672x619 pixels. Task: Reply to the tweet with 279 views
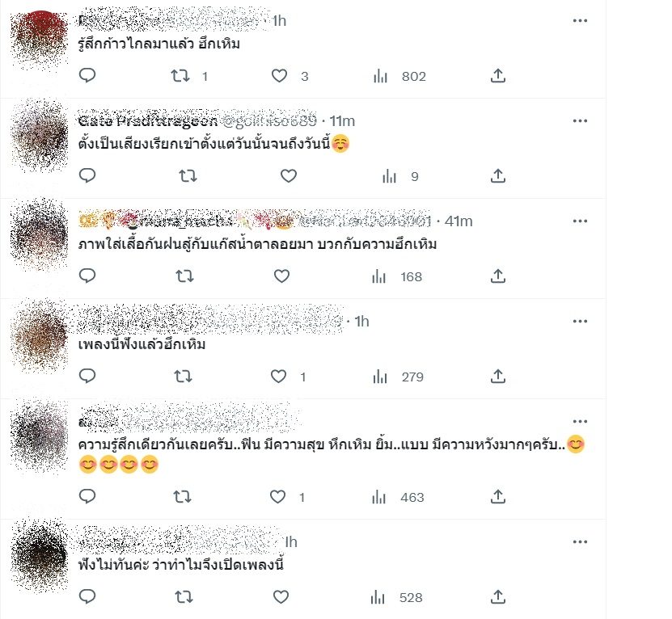coord(87,376)
